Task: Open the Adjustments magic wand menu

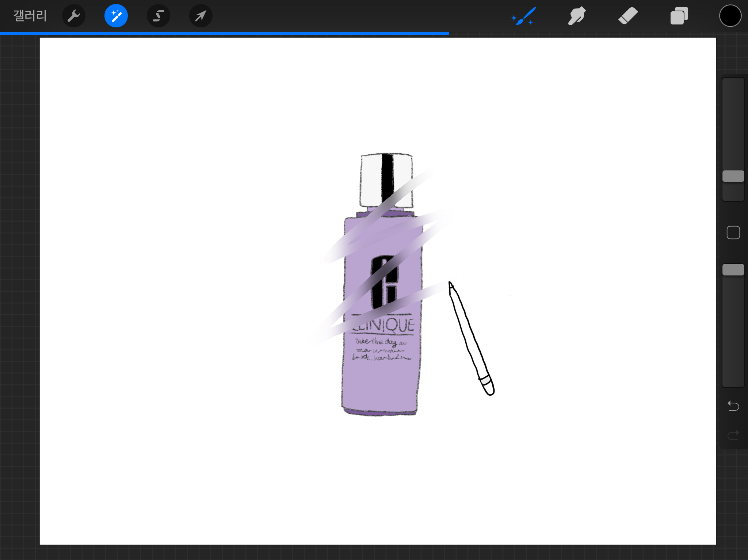Action: click(x=116, y=16)
